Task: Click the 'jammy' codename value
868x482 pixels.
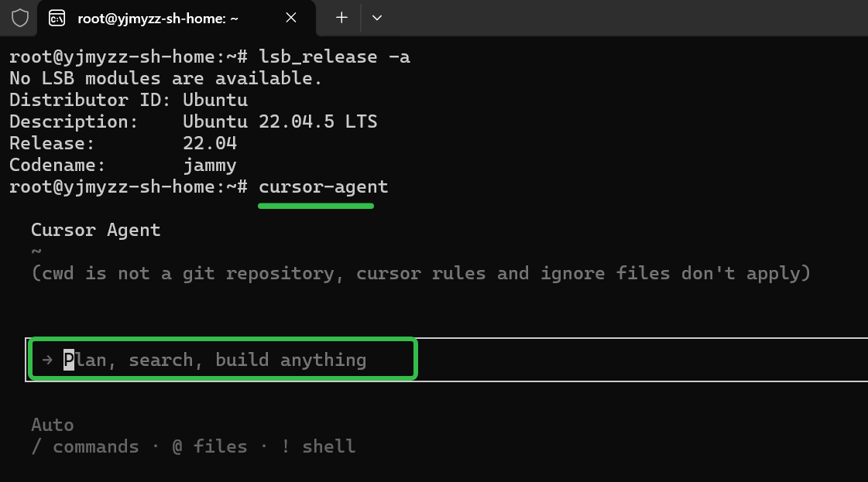Action: (x=209, y=166)
